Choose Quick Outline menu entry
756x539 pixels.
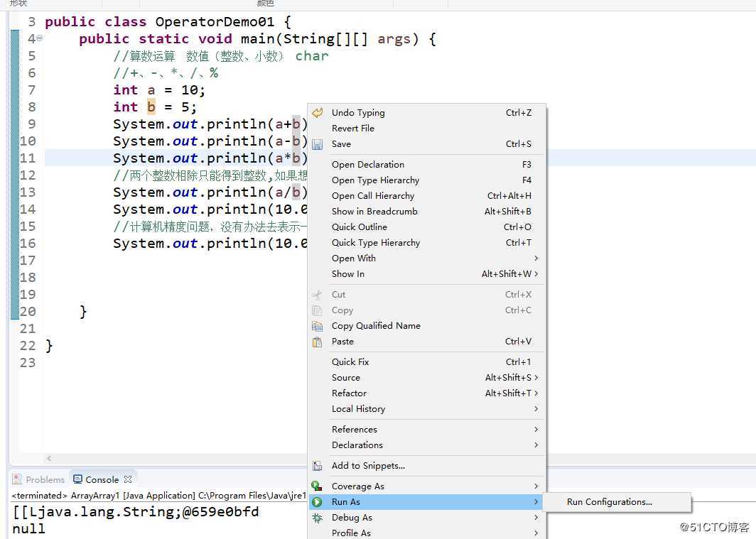[427, 227]
